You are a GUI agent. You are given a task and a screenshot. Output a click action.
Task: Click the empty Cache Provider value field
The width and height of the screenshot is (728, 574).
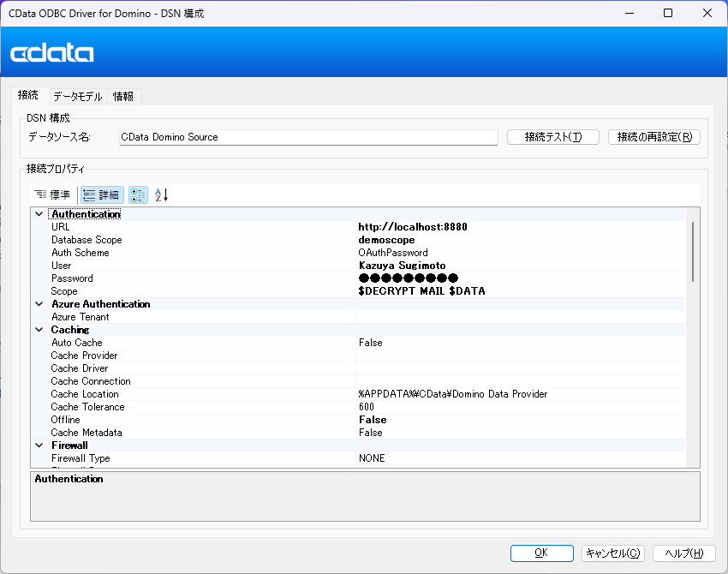point(520,356)
